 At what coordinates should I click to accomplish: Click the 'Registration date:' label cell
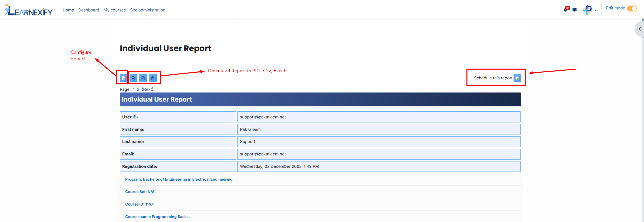pos(178,166)
